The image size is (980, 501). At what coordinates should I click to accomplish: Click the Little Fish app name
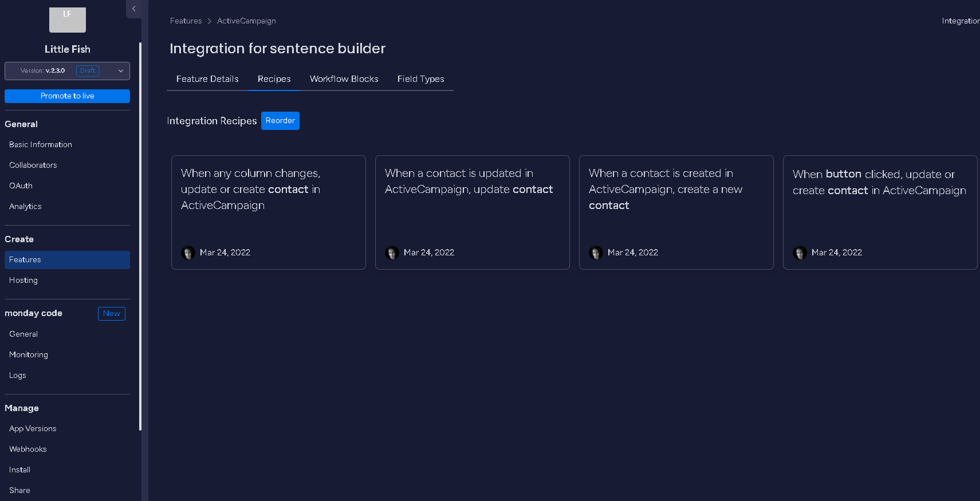coord(68,49)
